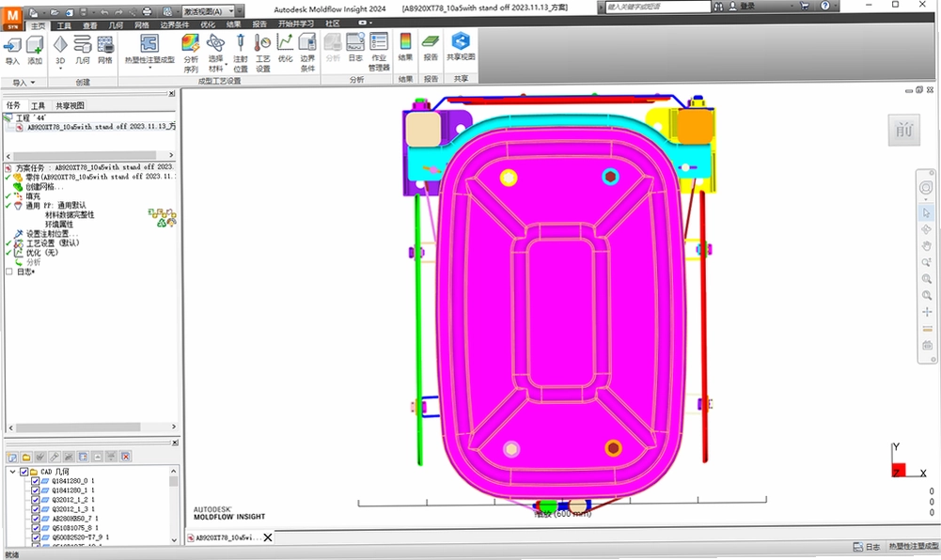This screenshot has width=941, height=560.
Task: Click the steering wheel navigation icon
Action: (x=926, y=188)
